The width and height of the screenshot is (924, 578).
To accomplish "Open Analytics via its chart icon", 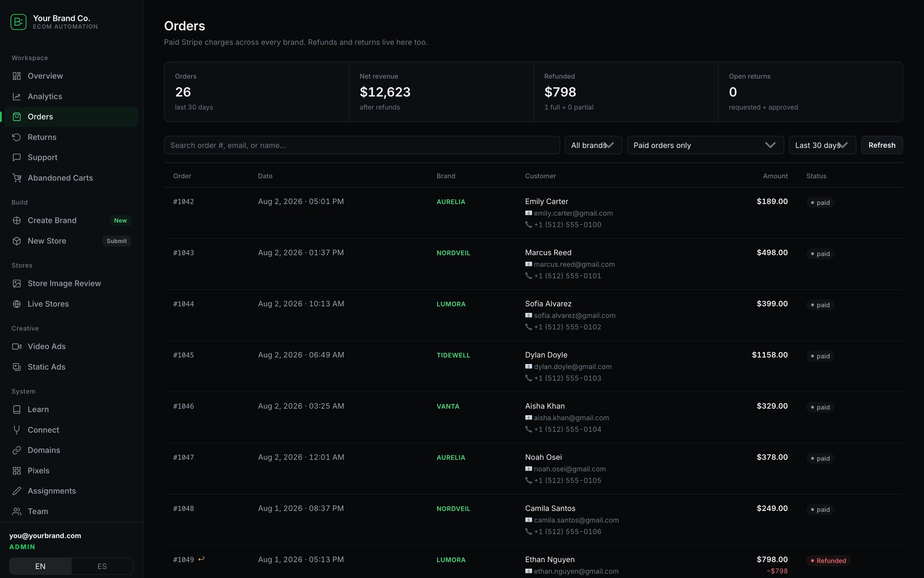I will click(x=17, y=96).
